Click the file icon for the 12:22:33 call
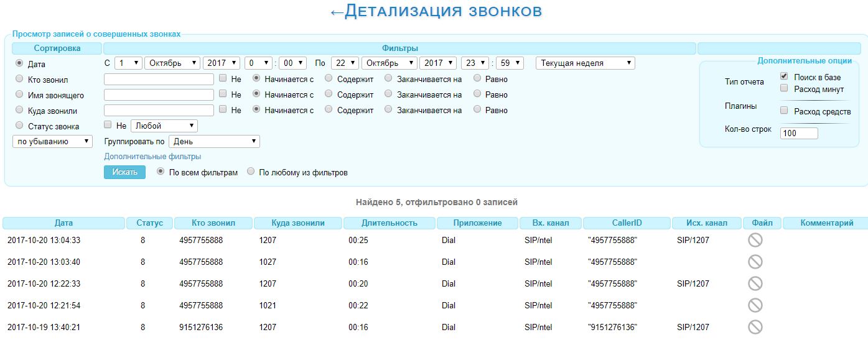This screenshot has height=350, width=868. point(755,284)
